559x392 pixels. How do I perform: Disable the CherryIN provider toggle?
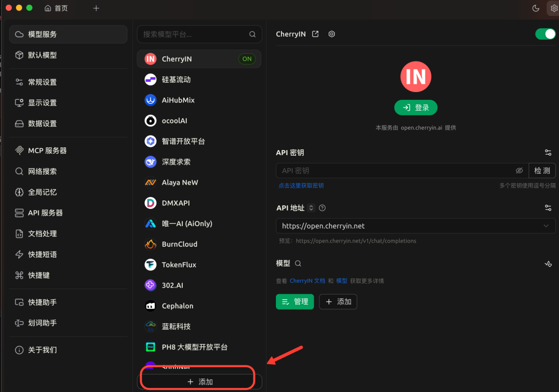pyautogui.click(x=545, y=34)
